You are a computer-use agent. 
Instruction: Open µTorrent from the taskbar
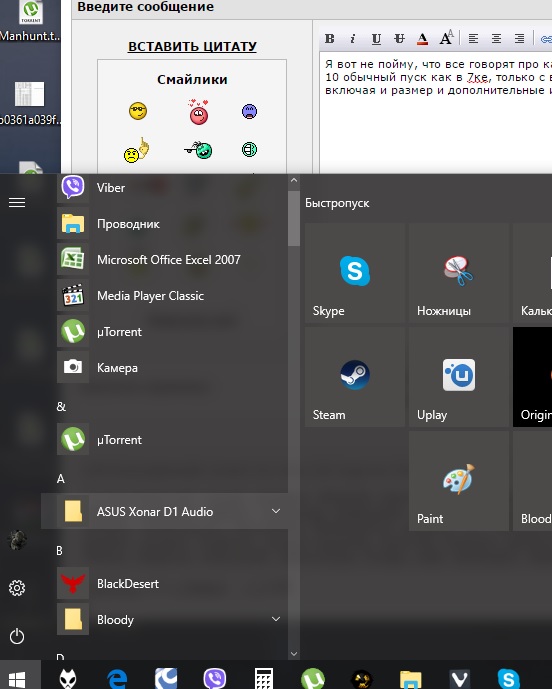point(313,679)
